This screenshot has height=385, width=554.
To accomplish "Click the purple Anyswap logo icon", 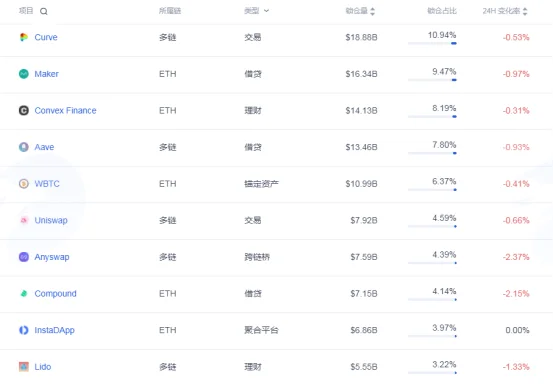I will pyautogui.click(x=24, y=257).
